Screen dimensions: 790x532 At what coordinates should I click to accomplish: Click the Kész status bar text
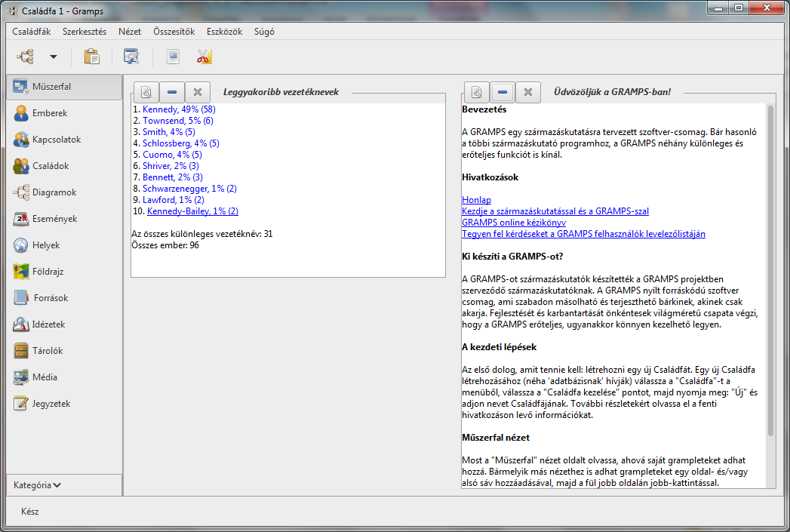[x=29, y=512]
